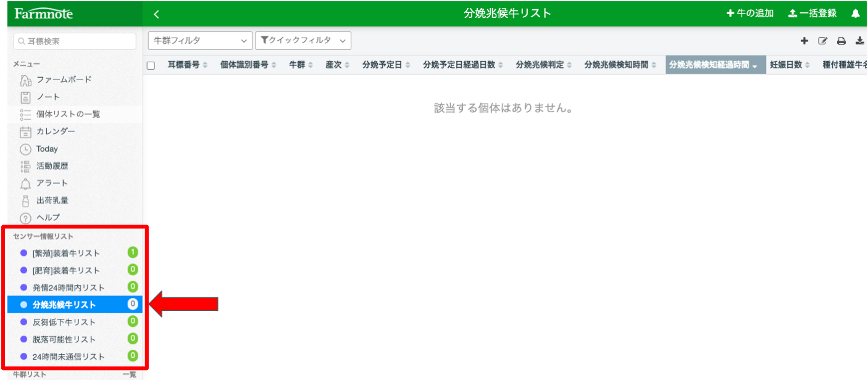The image size is (868, 380).
Task: Click the Today clock icon
Action: pyautogui.click(x=25, y=149)
